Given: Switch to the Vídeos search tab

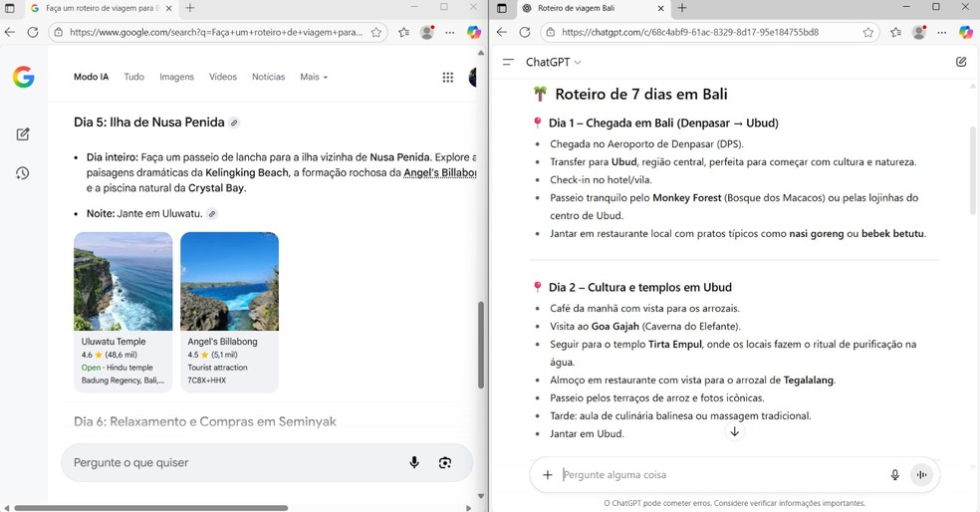Looking at the screenshot, I should coord(223,77).
